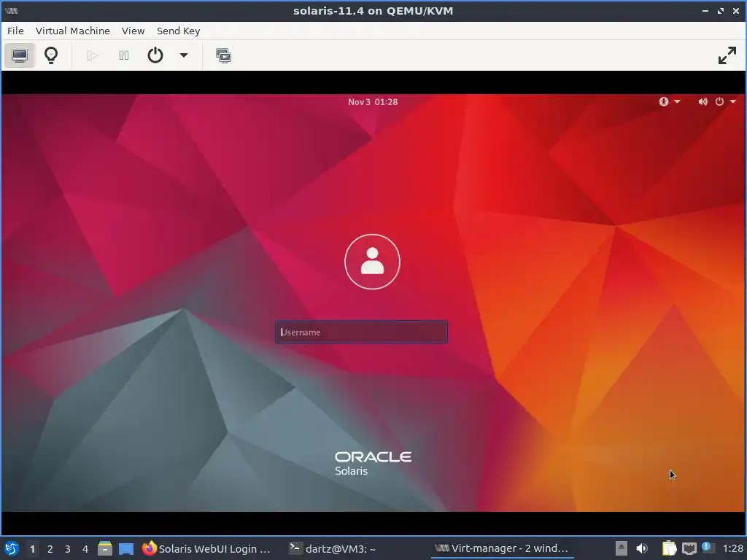This screenshot has height=560, width=747.
Task: Open the manage VM snapshots view
Action: click(x=223, y=55)
